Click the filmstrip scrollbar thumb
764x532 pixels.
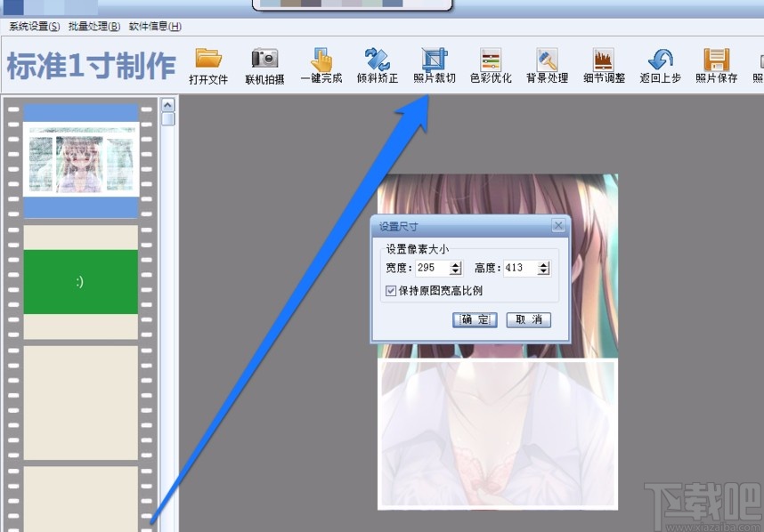click(167, 118)
